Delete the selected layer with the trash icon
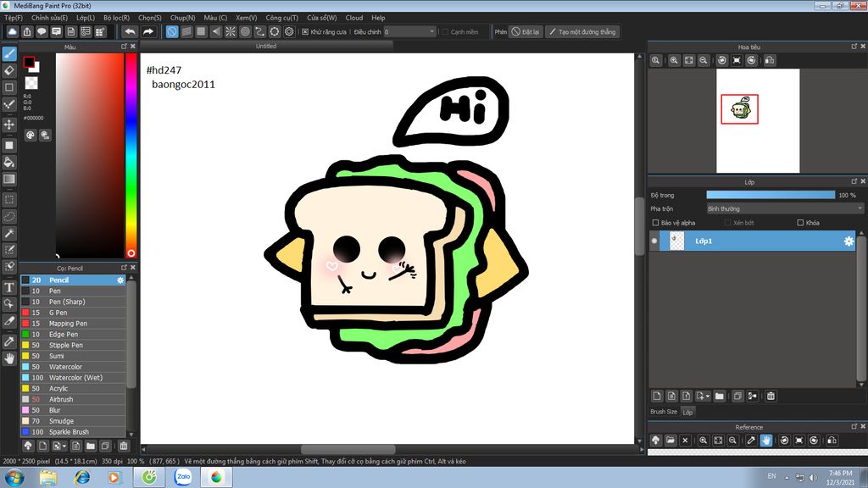This screenshot has height=488, width=868. point(771,396)
